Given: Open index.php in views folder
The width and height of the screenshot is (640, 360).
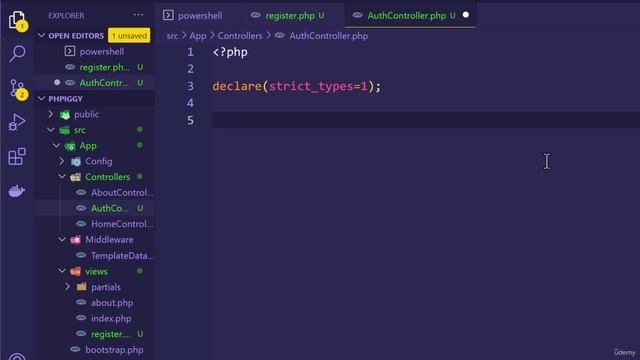Looking at the screenshot, I should 111,318.
